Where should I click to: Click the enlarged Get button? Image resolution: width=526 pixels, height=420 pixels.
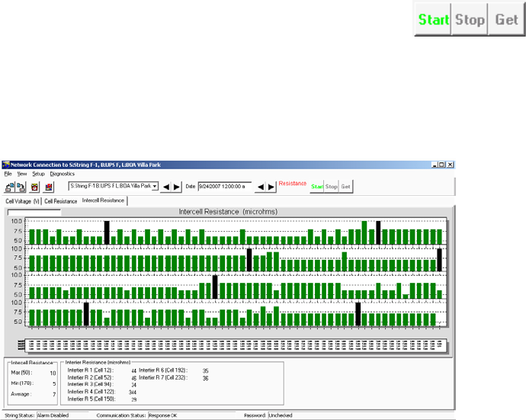pos(506,20)
